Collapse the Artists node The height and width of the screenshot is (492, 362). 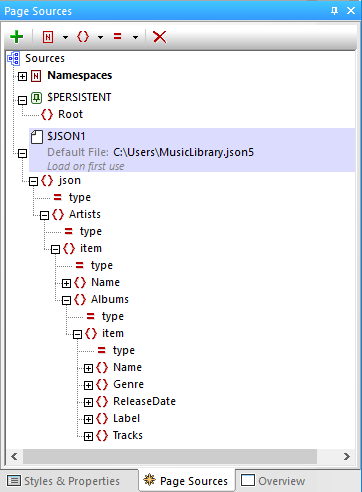[x=44, y=216]
